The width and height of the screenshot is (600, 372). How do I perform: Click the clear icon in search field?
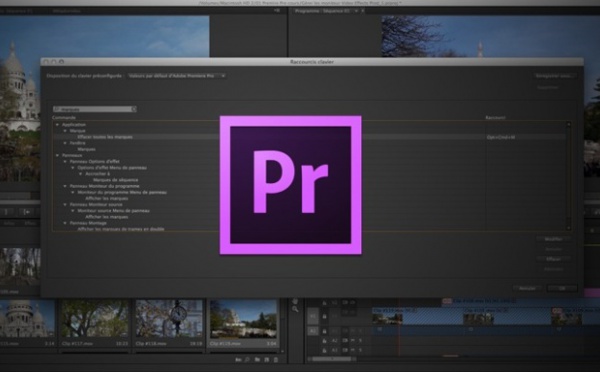[134, 109]
